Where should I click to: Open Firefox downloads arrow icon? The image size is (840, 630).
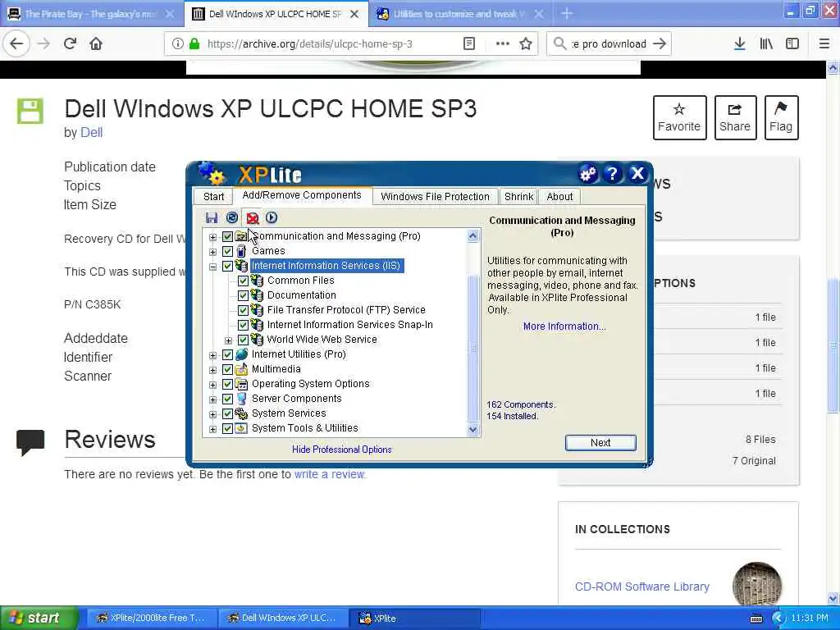coord(740,44)
